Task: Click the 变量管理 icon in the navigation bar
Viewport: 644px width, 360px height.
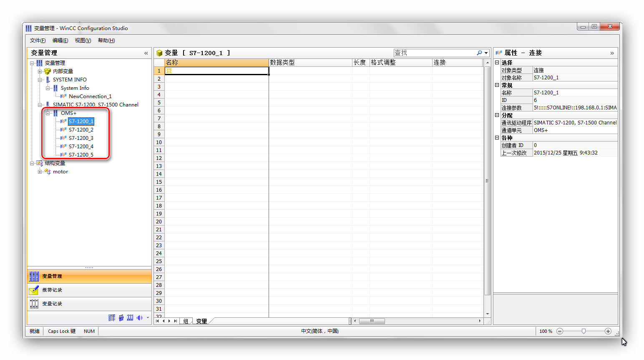Action: coord(34,276)
